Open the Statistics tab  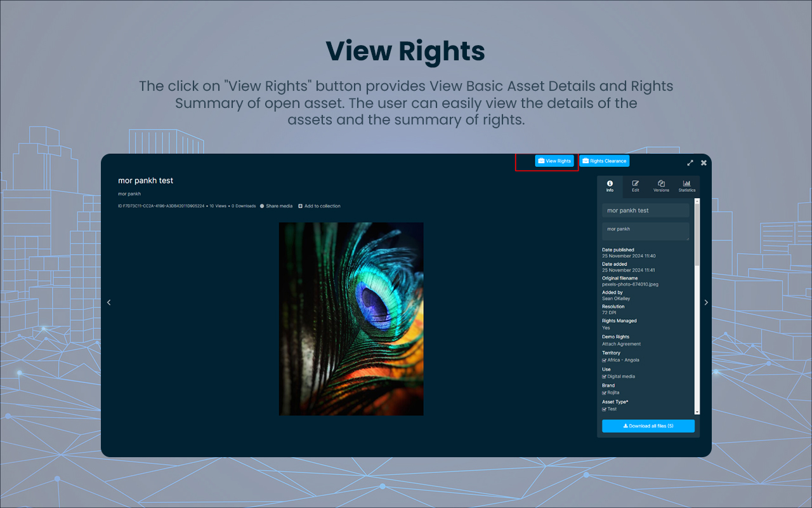(687, 186)
